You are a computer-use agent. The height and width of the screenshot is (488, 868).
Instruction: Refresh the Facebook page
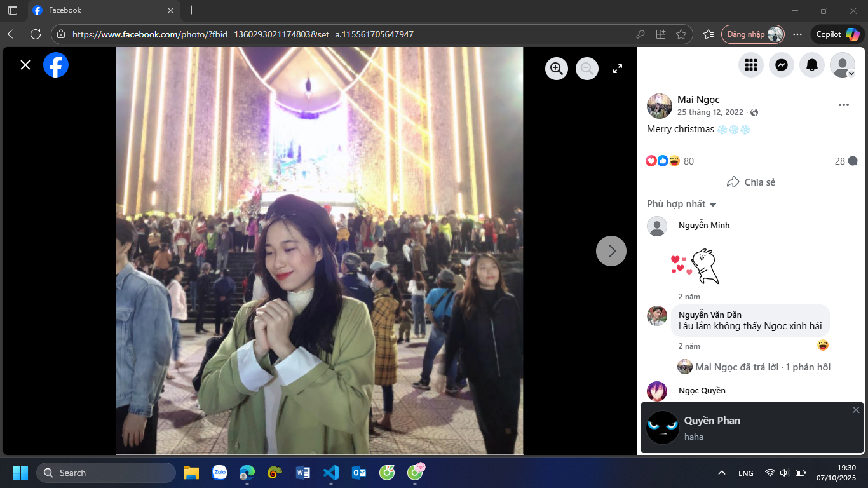pos(36,34)
